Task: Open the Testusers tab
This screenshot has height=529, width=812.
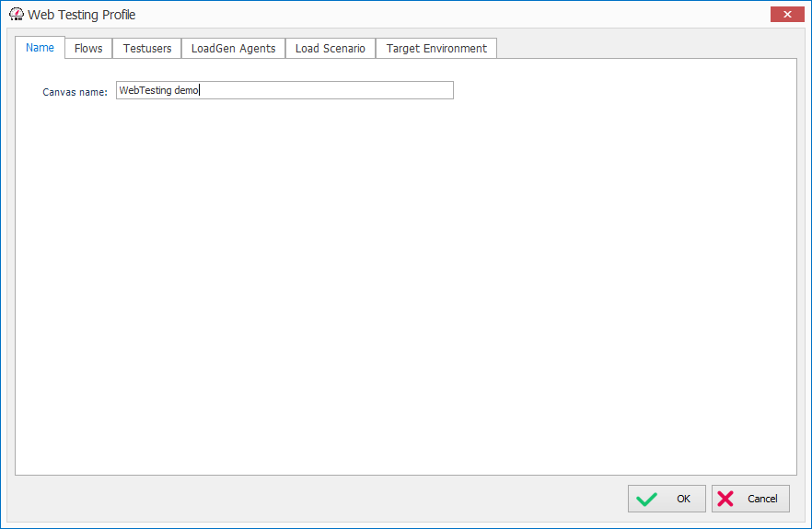Action: (x=147, y=49)
